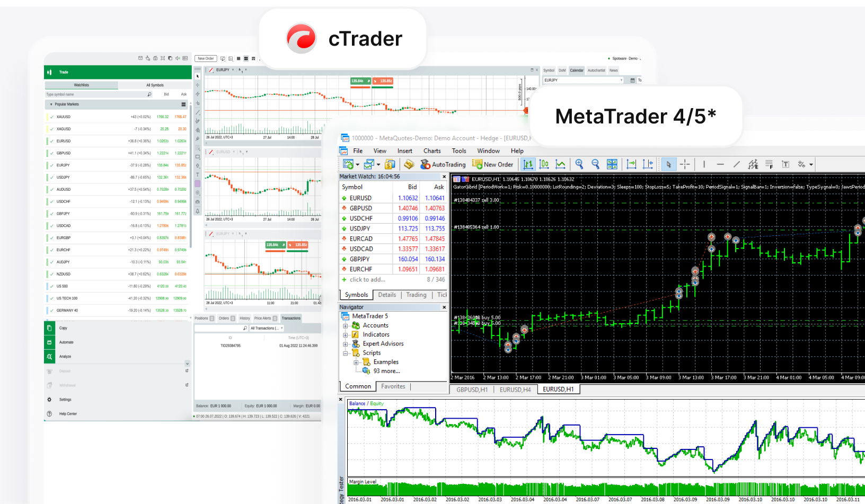Image resolution: width=865 pixels, height=504 pixels.
Task: Select the Fibonacci retracement tool
Action: (769, 164)
